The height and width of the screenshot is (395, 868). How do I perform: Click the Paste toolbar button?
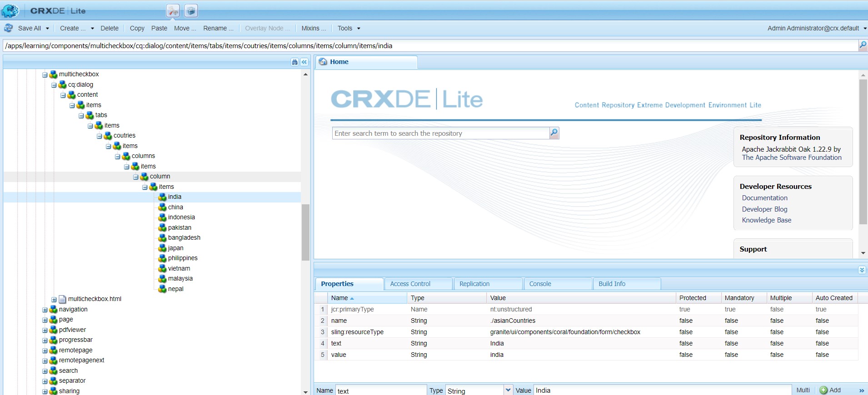click(x=159, y=28)
